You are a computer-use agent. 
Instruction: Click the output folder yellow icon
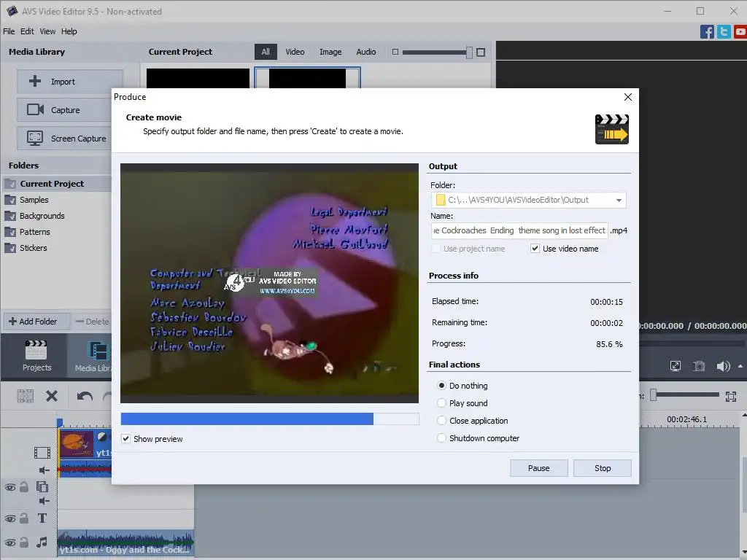coord(440,200)
